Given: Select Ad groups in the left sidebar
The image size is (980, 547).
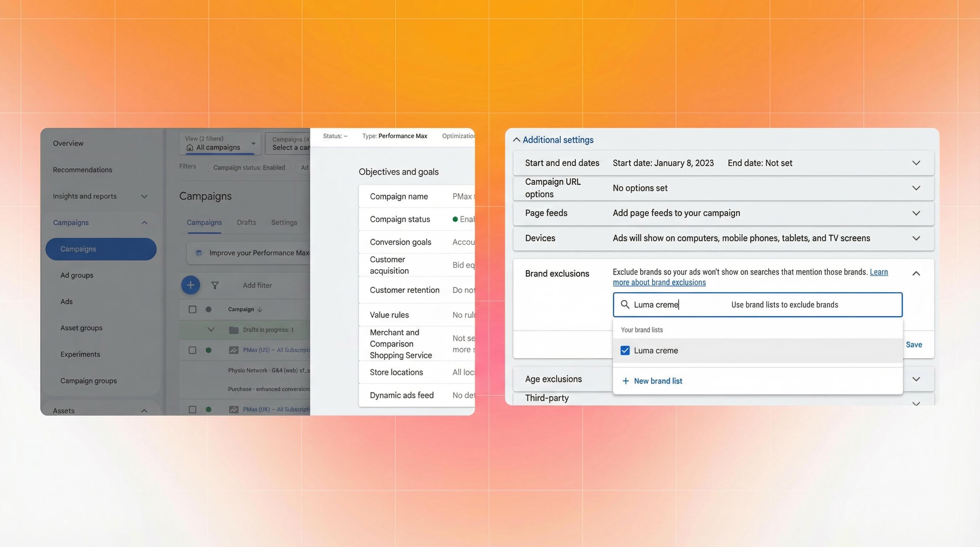Looking at the screenshot, I should pyautogui.click(x=77, y=275).
